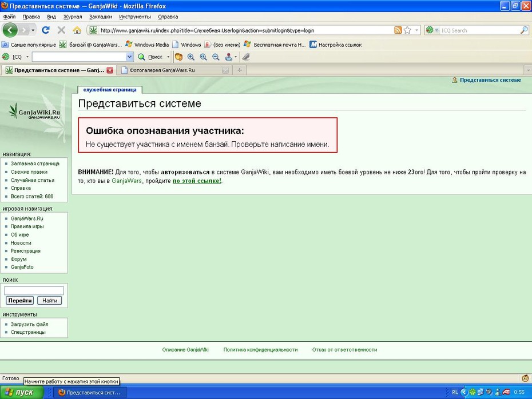The image size is (532, 399).
Task: Click the Найти button
Action: click(50, 300)
